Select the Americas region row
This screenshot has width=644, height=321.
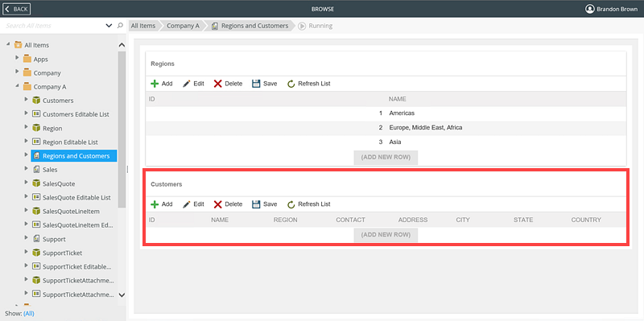pyautogui.click(x=386, y=113)
